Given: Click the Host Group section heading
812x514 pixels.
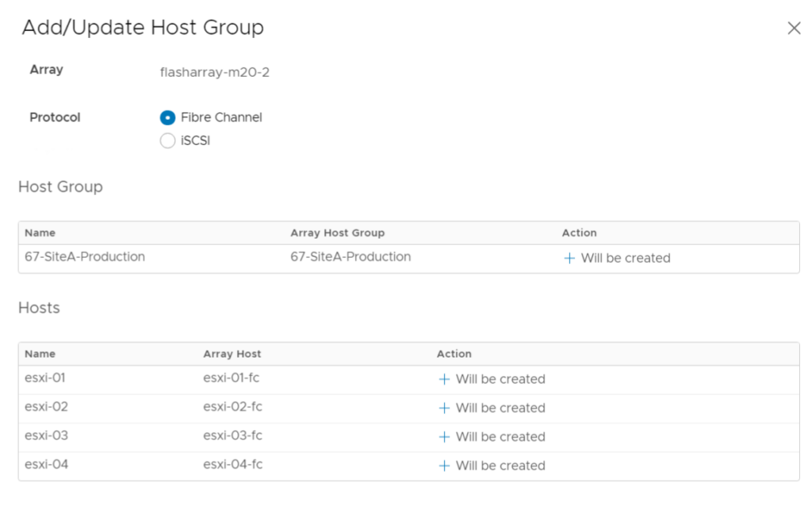Looking at the screenshot, I should pyautogui.click(x=60, y=186).
